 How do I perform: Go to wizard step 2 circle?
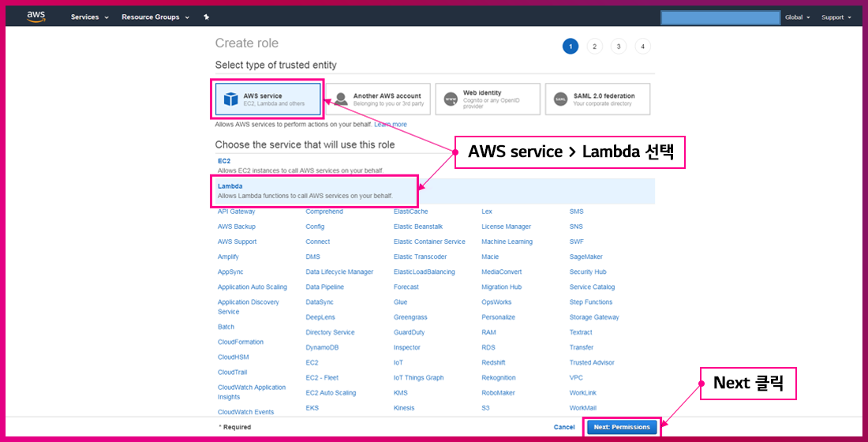pos(594,47)
